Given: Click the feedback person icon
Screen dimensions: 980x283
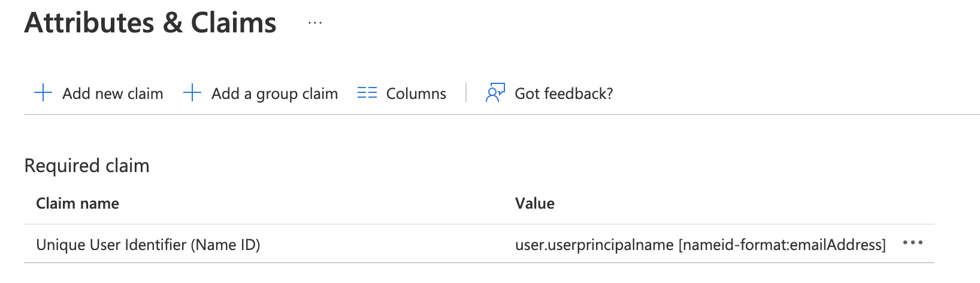Looking at the screenshot, I should tap(495, 93).
